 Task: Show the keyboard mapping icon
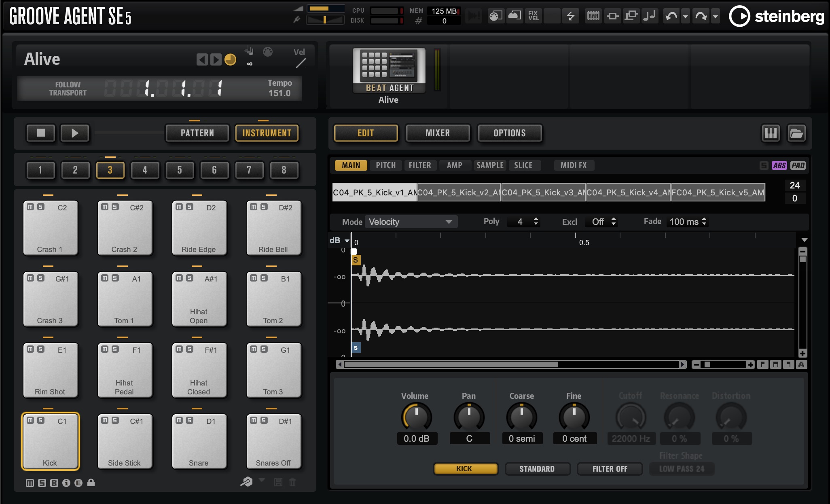point(771,133)
